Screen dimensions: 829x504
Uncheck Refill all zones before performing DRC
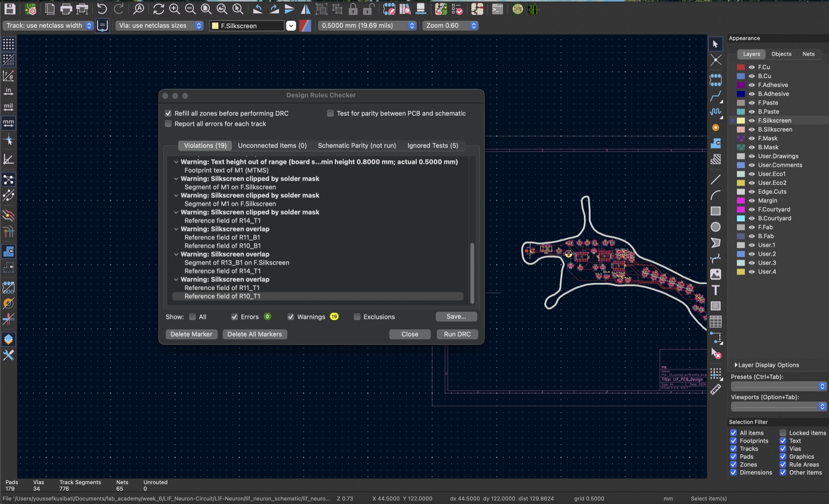click(168, 113)
